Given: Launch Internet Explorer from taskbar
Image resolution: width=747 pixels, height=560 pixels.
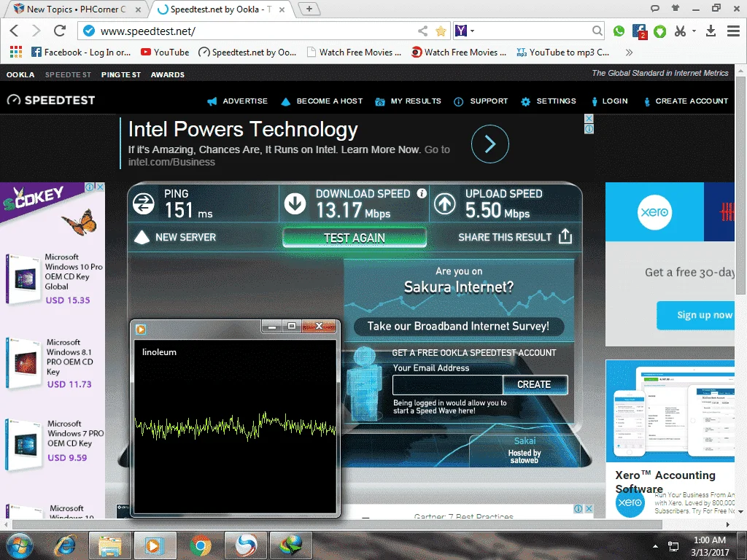Looking at the screenshot, I should (x=65, y=545).
